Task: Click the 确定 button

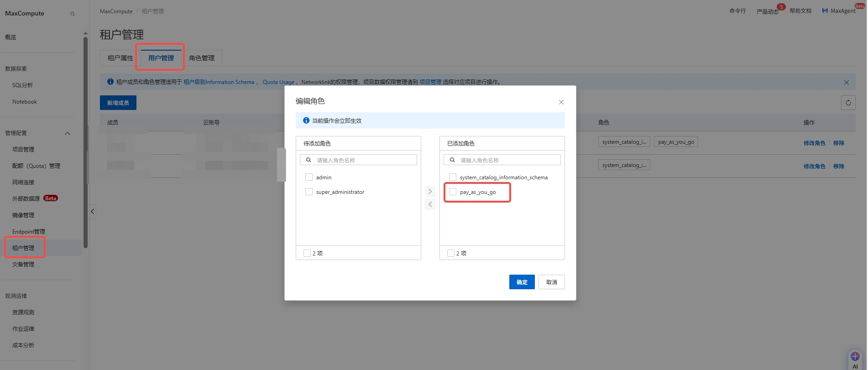Action: click(x=522, y=282)
